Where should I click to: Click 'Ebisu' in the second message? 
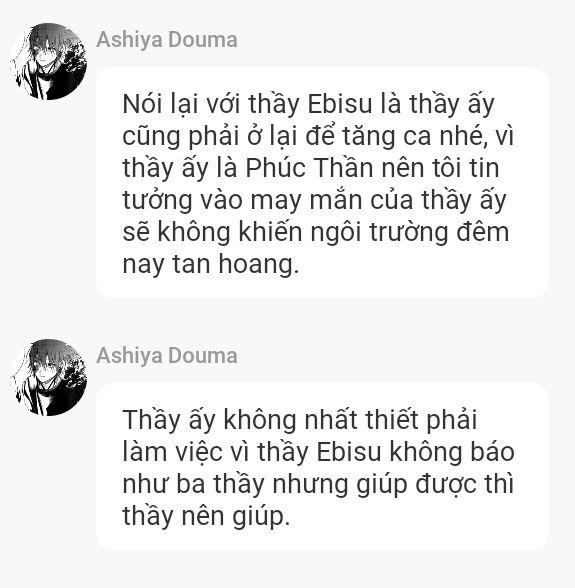click(x=349, y=452)
